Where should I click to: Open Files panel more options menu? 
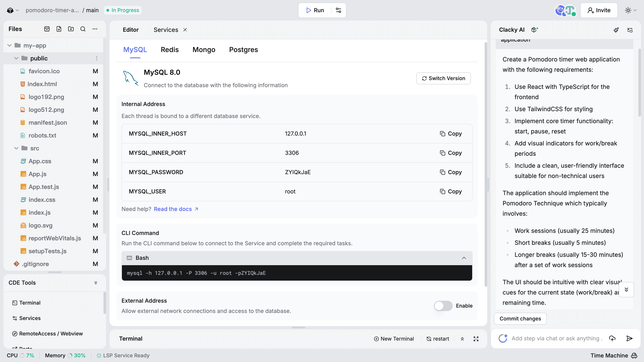coord(95,29)
